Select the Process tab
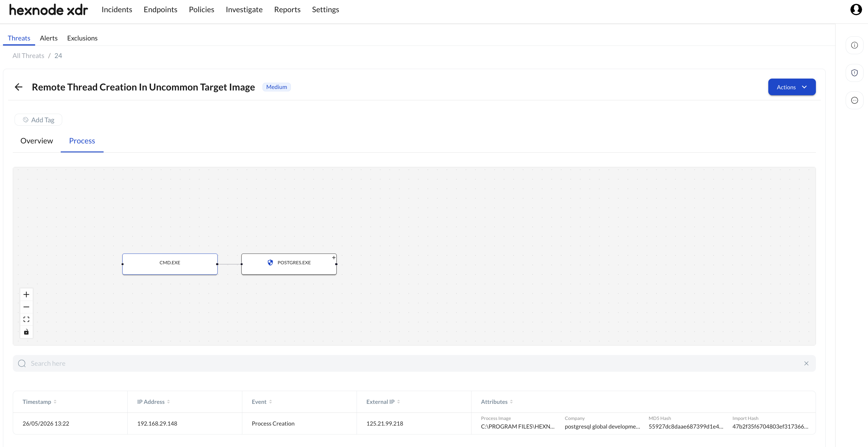The image size is (868, 447). (82, 141)
